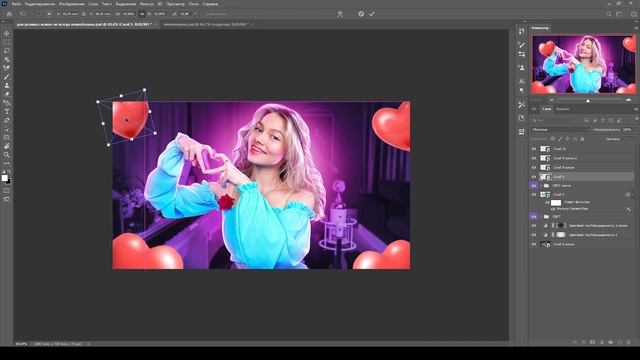Select the Pen tool
The width and height of the screenshot is (640, 360).
[7, 120]
